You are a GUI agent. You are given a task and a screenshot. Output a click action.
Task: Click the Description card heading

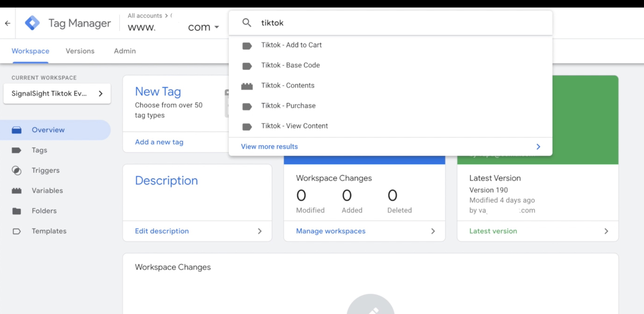(x=166, y=181)
